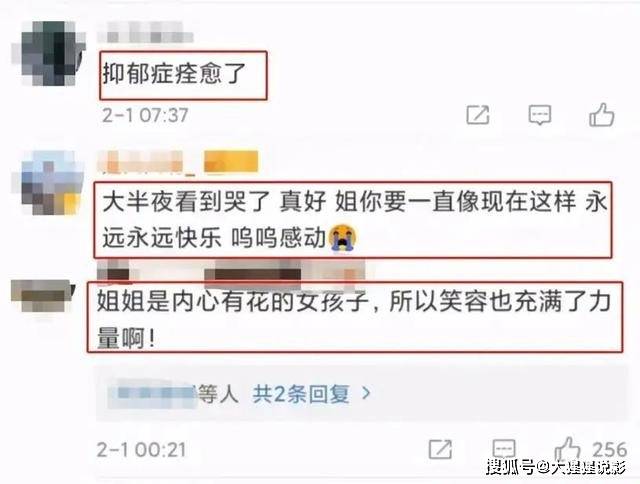The height and width of the screenshot is (484, 640).
Task: Tap the yellow badge beside second username
Action: point(231,162)
